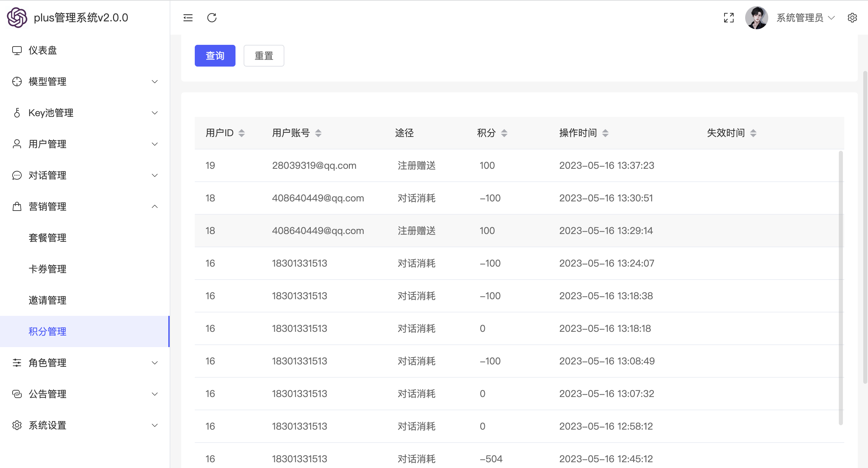Click the table's vertical scrollbar

[841, 287]
